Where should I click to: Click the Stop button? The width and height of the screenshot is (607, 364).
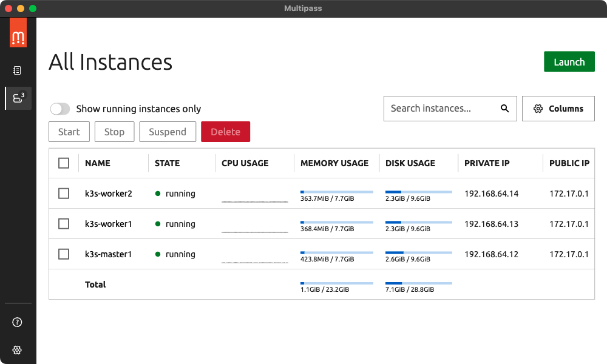(x=114, y=132)
